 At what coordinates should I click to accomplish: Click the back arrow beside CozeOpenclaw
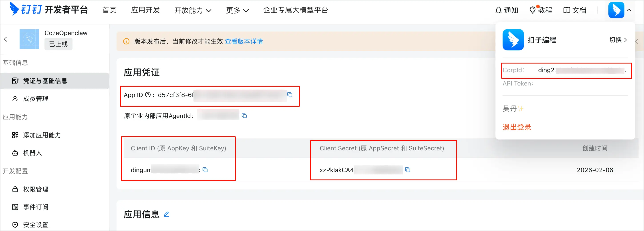tap(6, 39)
